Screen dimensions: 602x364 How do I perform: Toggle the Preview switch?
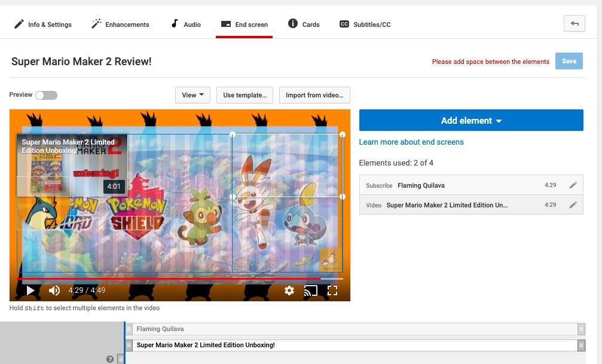(46, 95)
